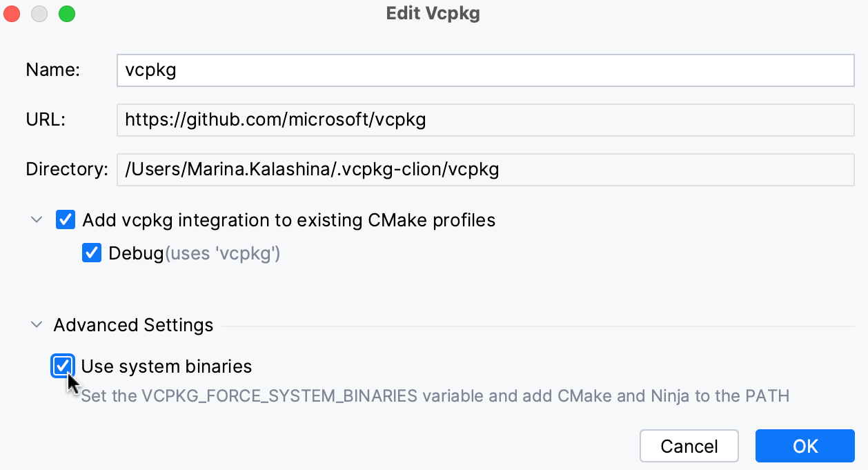
Task: Cancel editing the vcpkg repository
Action: click(689, 446)
